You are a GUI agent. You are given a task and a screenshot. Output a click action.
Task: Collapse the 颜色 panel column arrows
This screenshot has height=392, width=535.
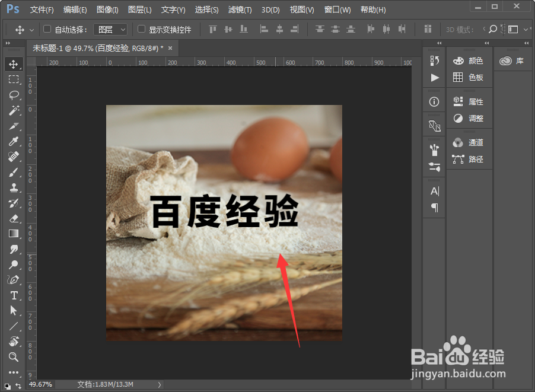tap(486, 43)
